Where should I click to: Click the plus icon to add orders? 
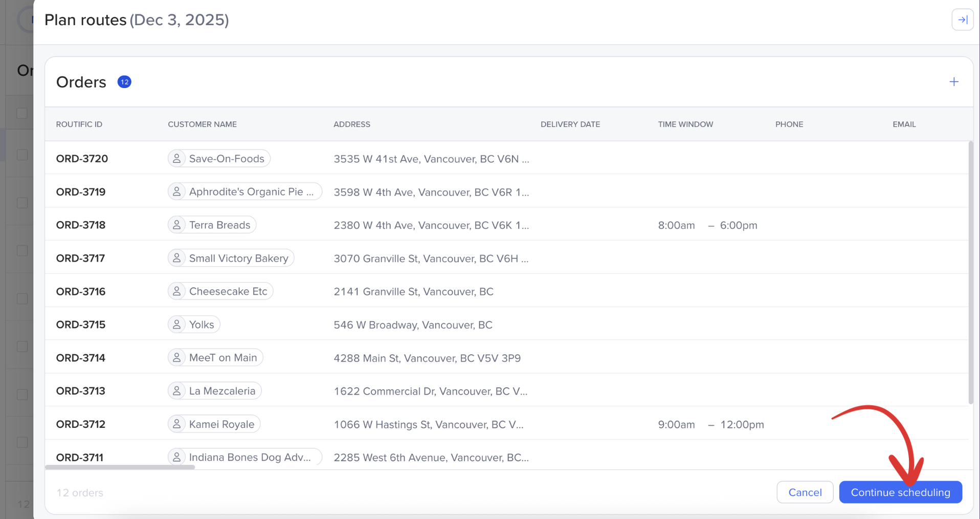[x=953, y=82]
